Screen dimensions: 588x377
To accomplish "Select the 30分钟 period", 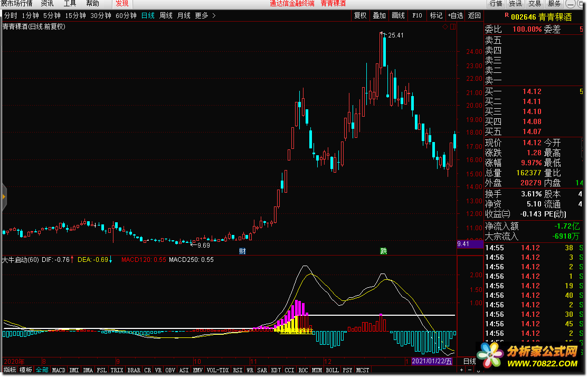I will click(101, 15).
